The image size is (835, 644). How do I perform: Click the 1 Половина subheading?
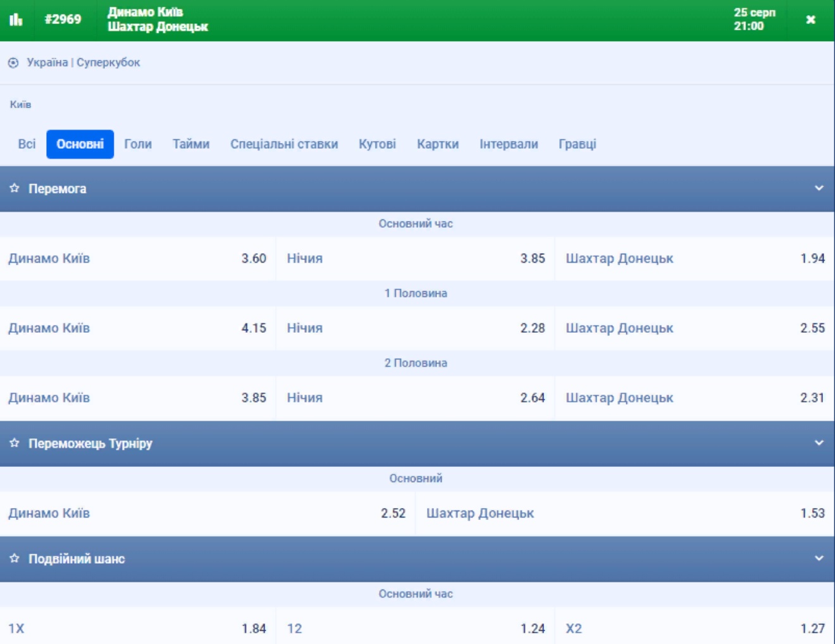(x=416, y=294)
